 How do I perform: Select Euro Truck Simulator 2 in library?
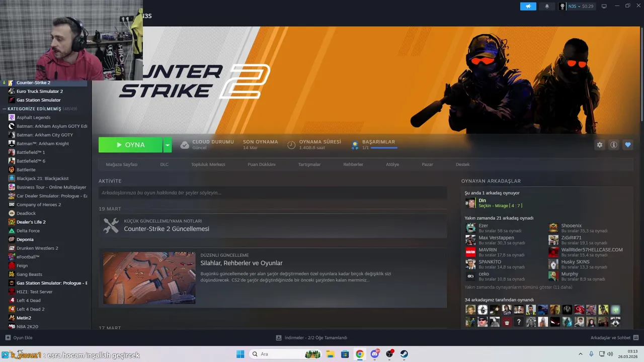(x=40, y=91)
